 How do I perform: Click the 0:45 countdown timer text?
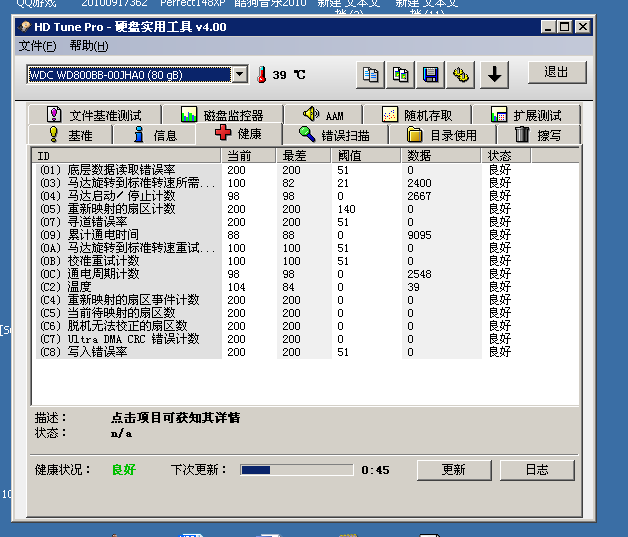(x=375, y=470)
